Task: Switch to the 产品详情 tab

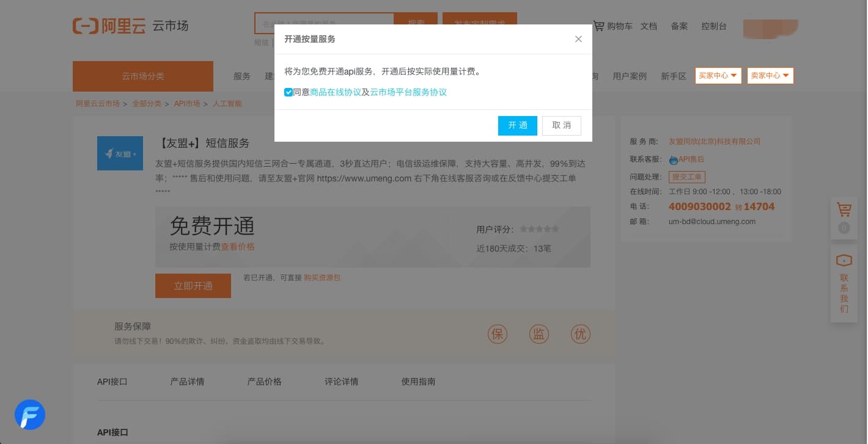Action: tap(187, 382)
